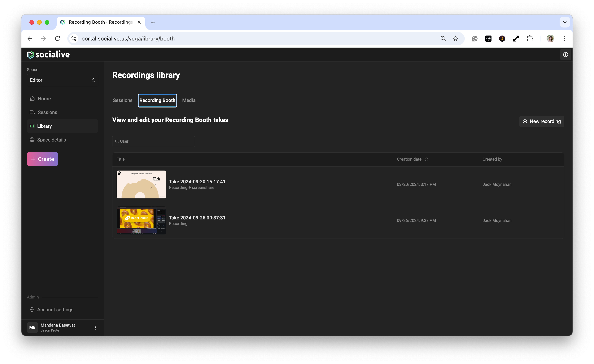Go to Home in the sidebar
The image size is (594, 364).
[x=44, y=99]
